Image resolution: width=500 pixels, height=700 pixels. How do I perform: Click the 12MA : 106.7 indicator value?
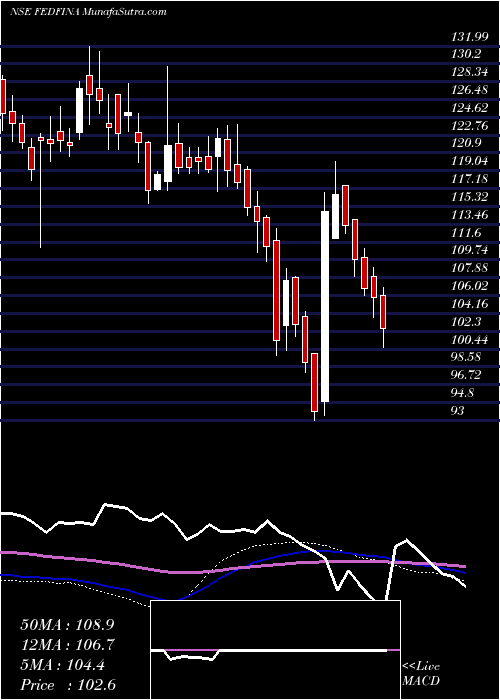point(67,645)
